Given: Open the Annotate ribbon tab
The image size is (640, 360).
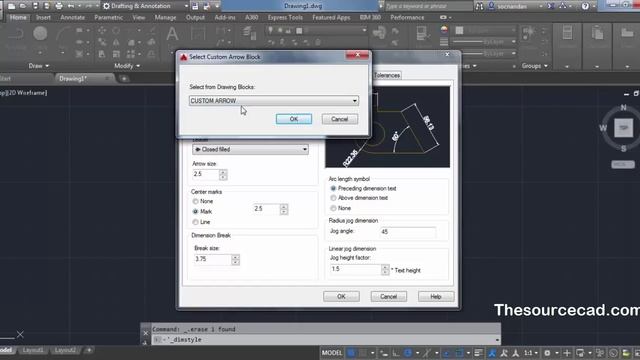Looking at the screenshot, I should coord(73,18).
